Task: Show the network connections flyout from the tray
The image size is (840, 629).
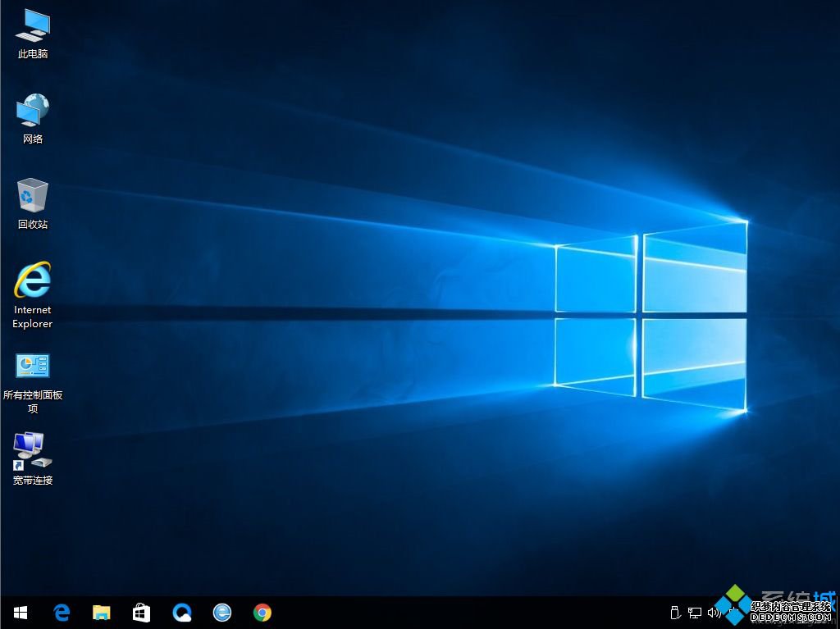Action: [x=693, y=613]
